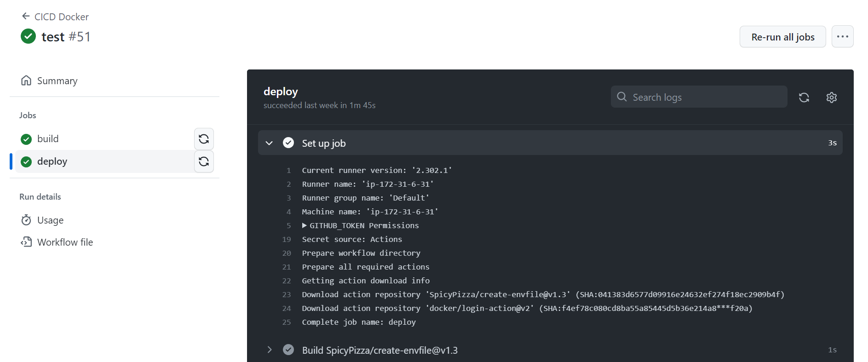Click the 'test #51' run title
The image size is (868, 362).
pos(66,37)
